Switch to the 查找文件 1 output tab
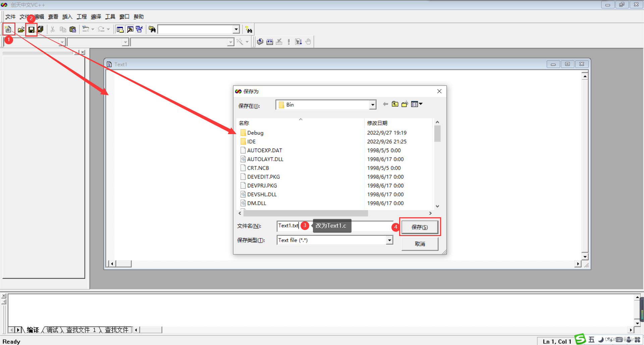 pyautogui.click(x=81, y=330)
